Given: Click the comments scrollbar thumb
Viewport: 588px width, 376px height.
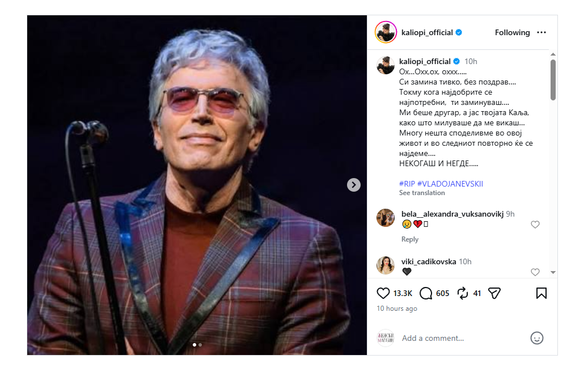Looking at the screenshot, I should [553, 80].
